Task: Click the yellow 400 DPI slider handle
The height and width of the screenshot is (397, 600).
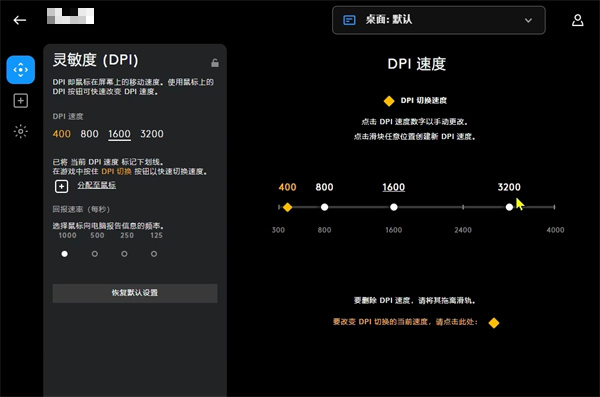Action: tap(287, 207)
